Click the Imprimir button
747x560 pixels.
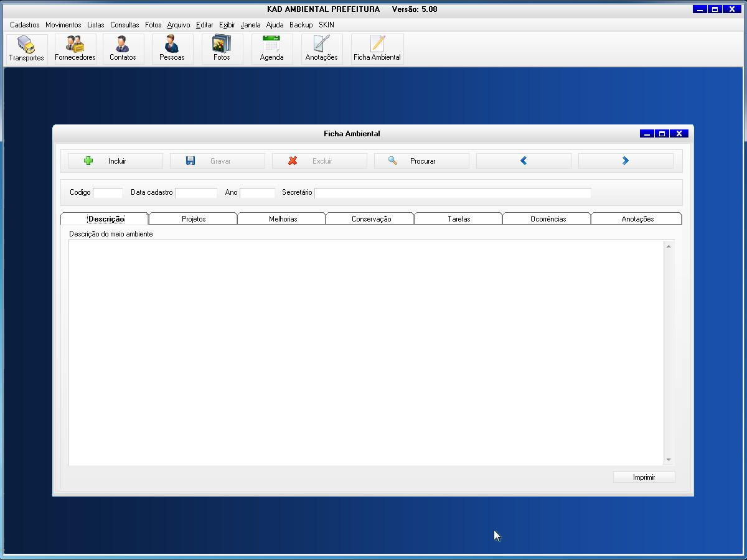(644, 477)
